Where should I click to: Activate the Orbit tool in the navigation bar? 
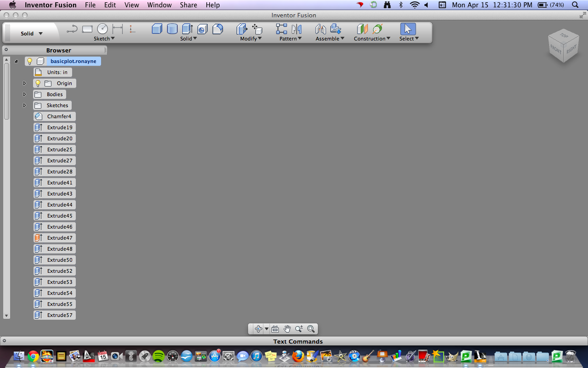(x=258, y=328)
